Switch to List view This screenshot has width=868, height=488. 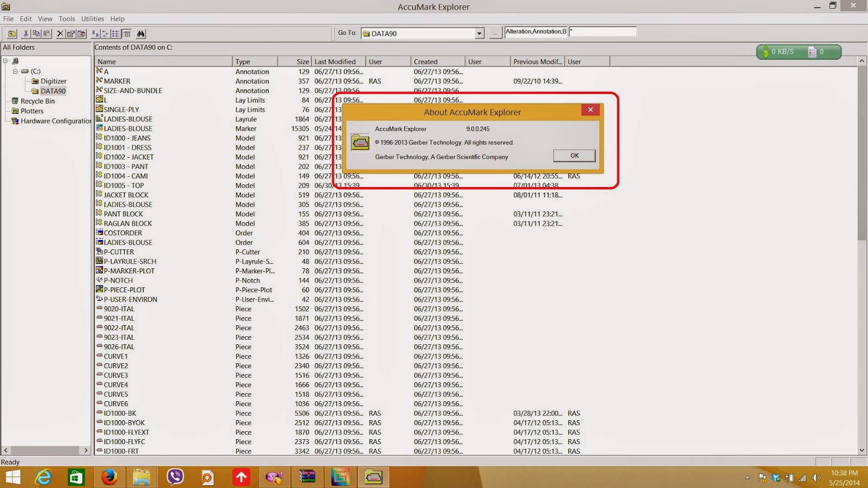[116, 34]
